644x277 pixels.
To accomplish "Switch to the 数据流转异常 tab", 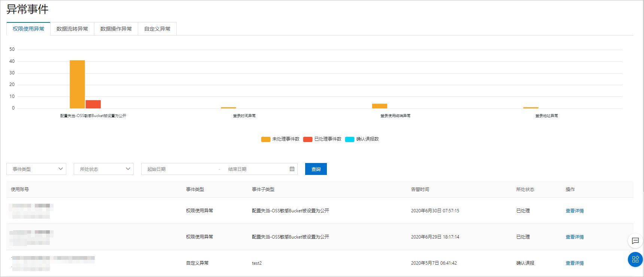I will [72, 29].
